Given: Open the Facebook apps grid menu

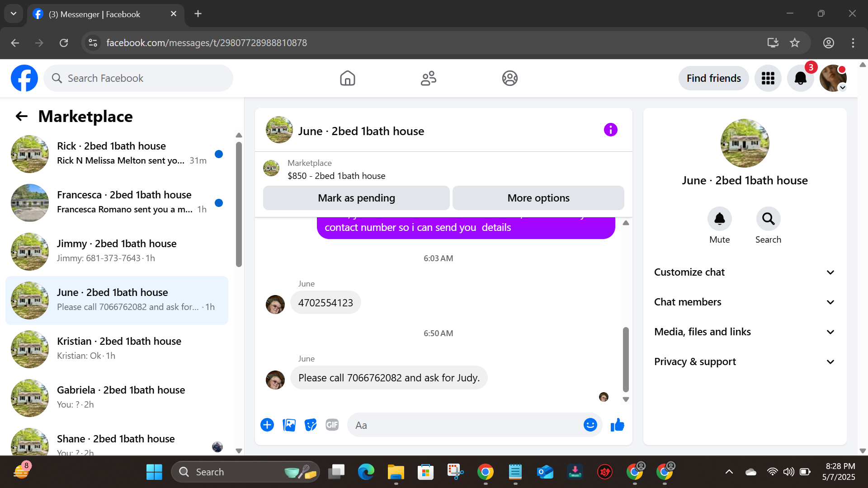Looking at the screenshot, I should click(768, 78).
